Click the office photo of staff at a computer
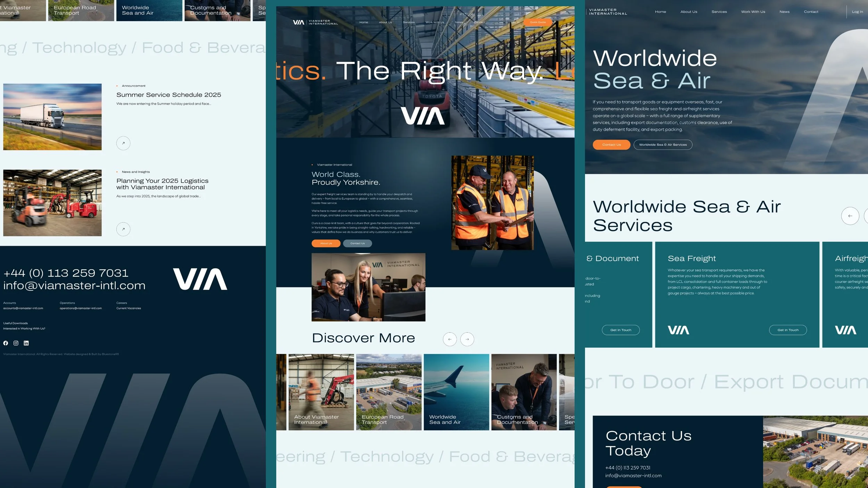The image size is (868, 488). 368,287
